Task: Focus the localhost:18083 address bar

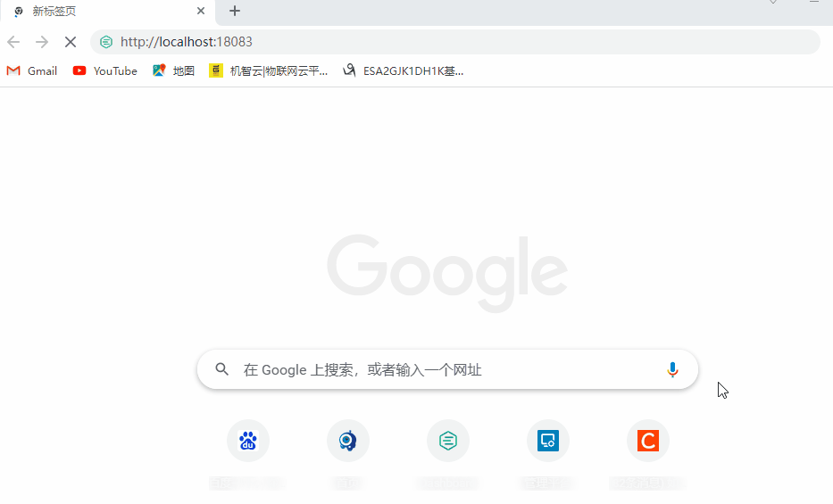Action: 455,42
